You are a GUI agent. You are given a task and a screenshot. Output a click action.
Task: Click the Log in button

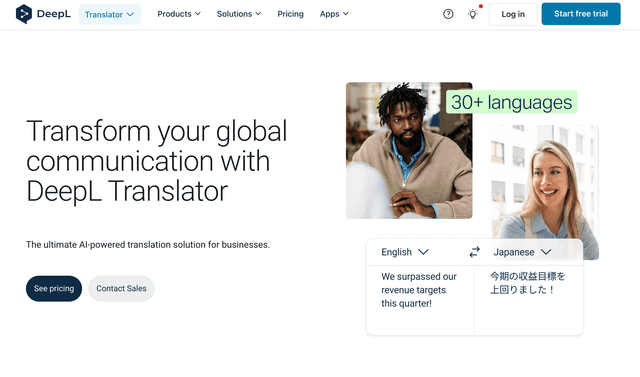[x=513, y=14]
